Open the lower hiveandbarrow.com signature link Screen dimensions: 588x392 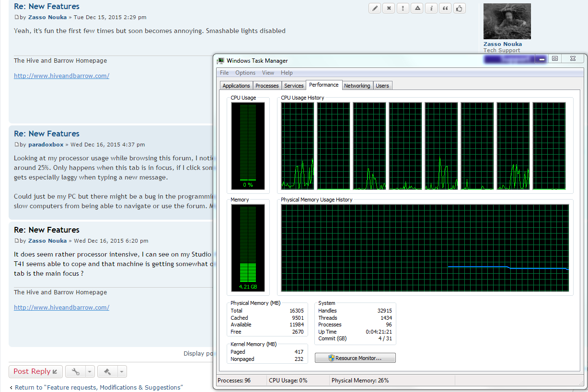coord(61,307)
